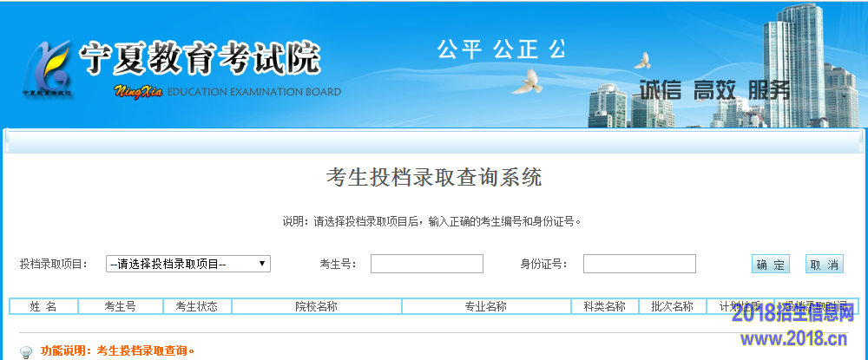Image resolution: width=868 pixels, height=360 pixels.
Task: Open the 请选择投档录取项目 dropdown
Action: click(187, 264)
